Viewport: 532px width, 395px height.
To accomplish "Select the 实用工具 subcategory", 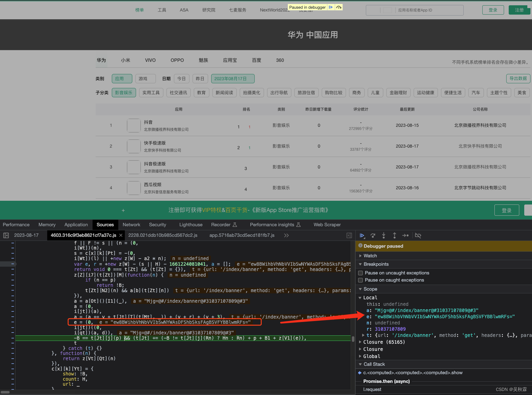I will 151,93.
